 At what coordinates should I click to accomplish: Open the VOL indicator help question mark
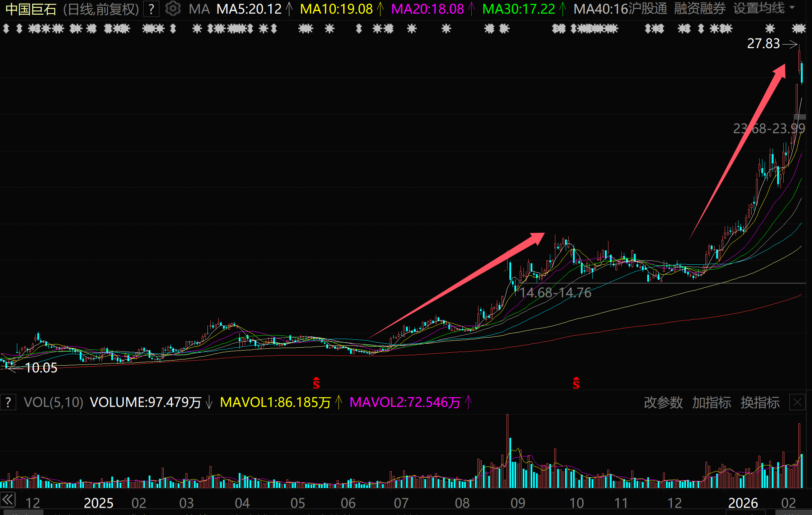click(x=8, y=402)
